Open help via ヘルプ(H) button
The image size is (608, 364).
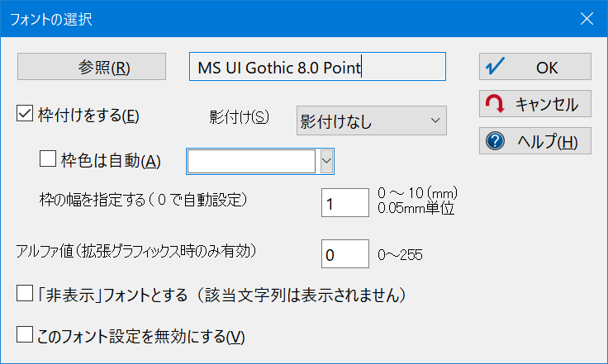[x=535, y=141]
